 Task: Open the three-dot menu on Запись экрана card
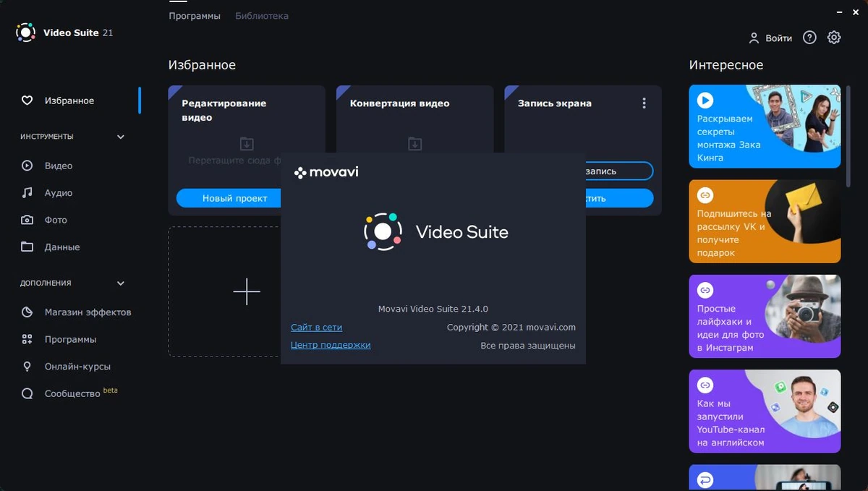[x=644, y=103]
